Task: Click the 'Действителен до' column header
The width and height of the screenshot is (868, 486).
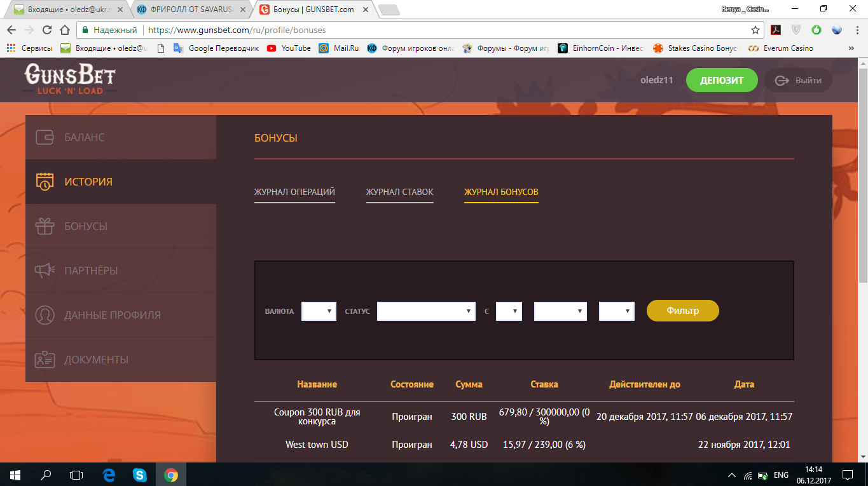Action: click(x=645, y=384)
